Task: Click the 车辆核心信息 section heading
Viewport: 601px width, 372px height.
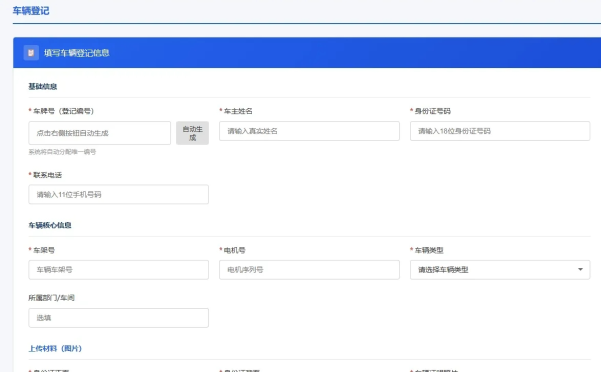Action: point(50,225)
